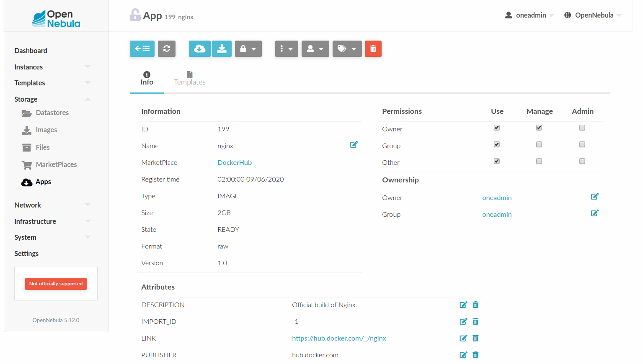The image size is (643, 364).
Task: Go back to the apps list
Action: tap(142, 49)
